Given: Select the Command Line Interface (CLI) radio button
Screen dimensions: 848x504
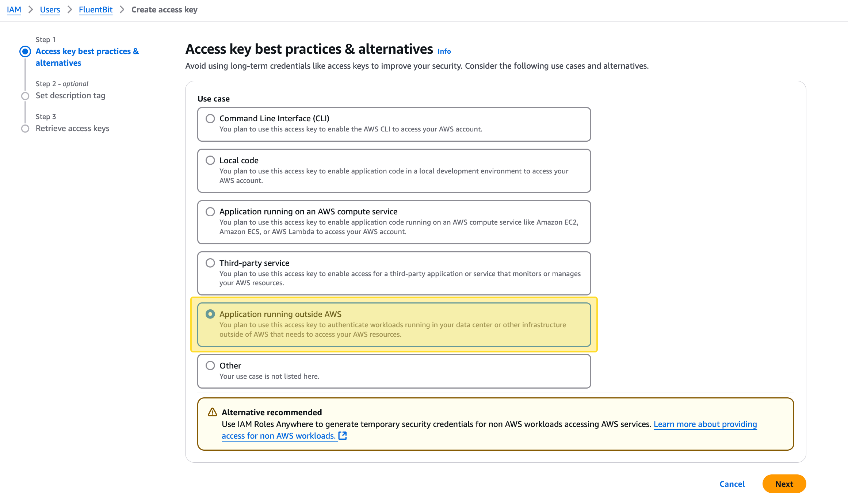Looking at the screenshot, I should point(210,119).
